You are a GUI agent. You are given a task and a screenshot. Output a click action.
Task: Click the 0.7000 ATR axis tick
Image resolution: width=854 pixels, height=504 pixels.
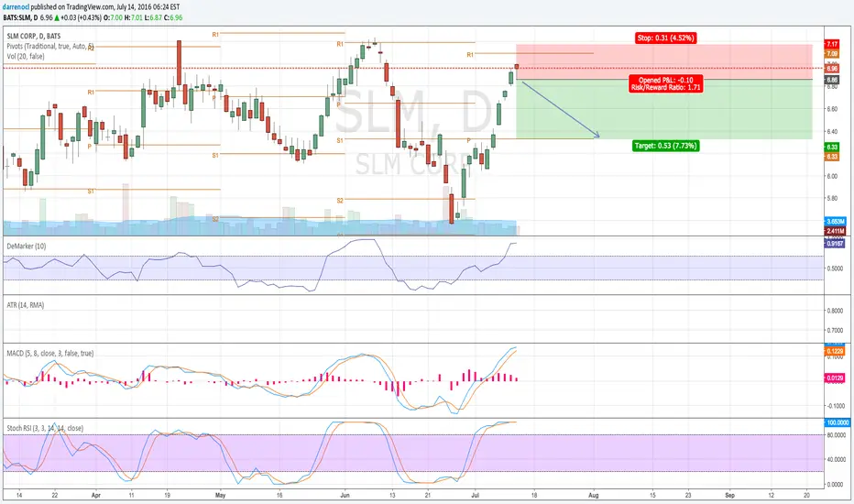835,330
